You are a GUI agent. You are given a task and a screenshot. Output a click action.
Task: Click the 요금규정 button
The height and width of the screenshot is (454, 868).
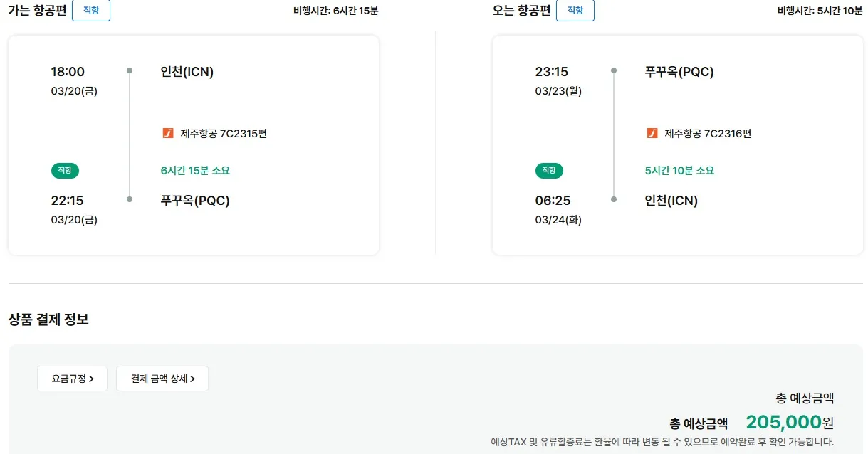pyautogui.click(x=72, y=378)
